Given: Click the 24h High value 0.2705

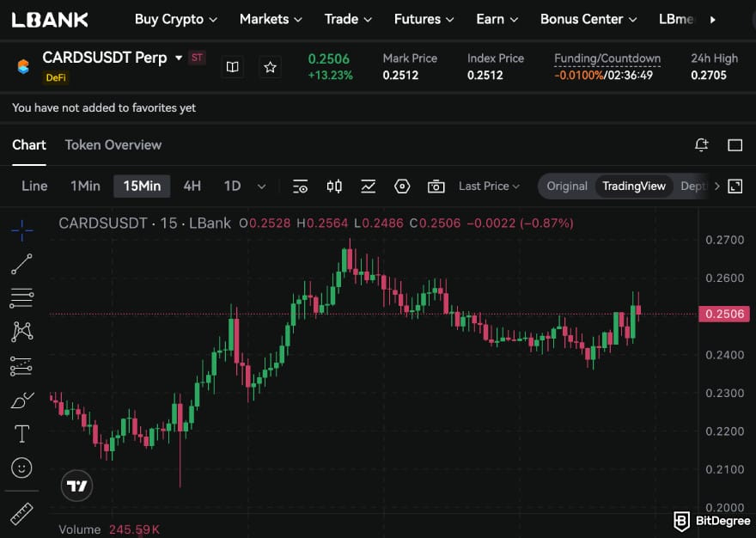Looking at the screenshot, I should pos(709,76).
